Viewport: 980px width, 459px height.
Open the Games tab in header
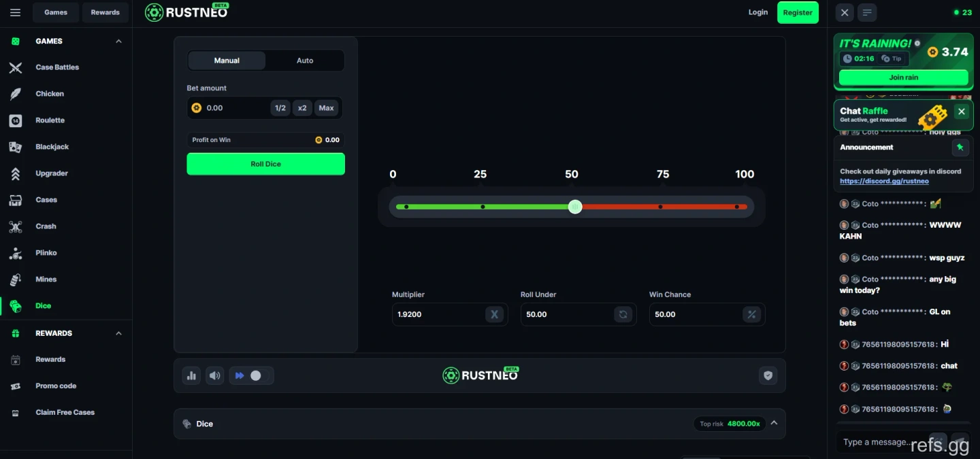pyautogui.click(x=56, y=12)
